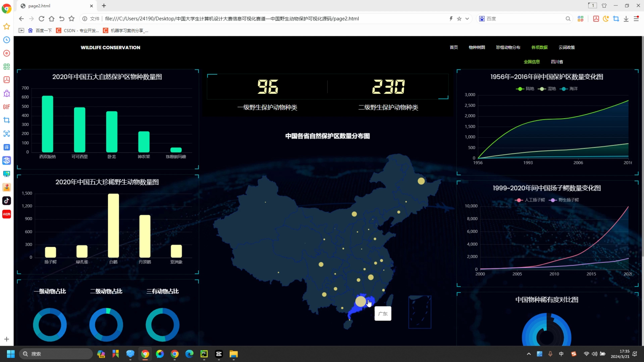The image size is (644, 362).
Task: Toggle the 中 input method indicator
Action: 561,354
